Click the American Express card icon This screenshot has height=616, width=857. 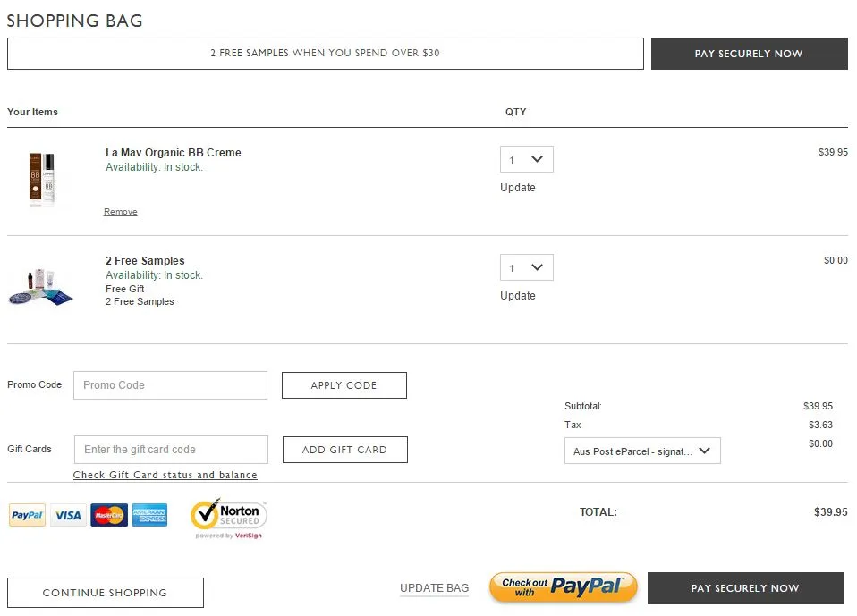click(149, 515)
